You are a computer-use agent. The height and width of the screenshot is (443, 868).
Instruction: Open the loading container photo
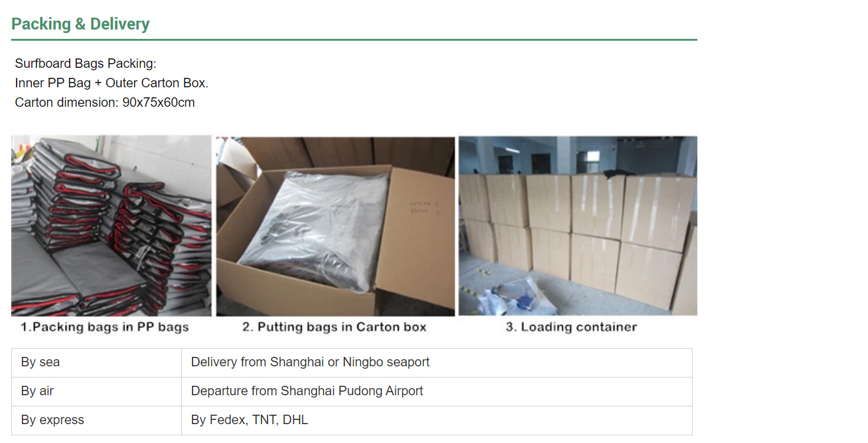coord(578,226)
